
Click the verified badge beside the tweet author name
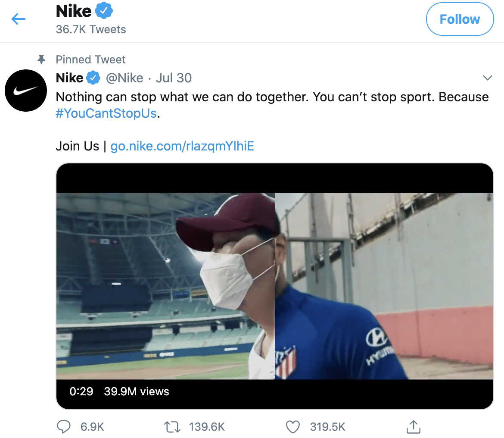[93, 78]
